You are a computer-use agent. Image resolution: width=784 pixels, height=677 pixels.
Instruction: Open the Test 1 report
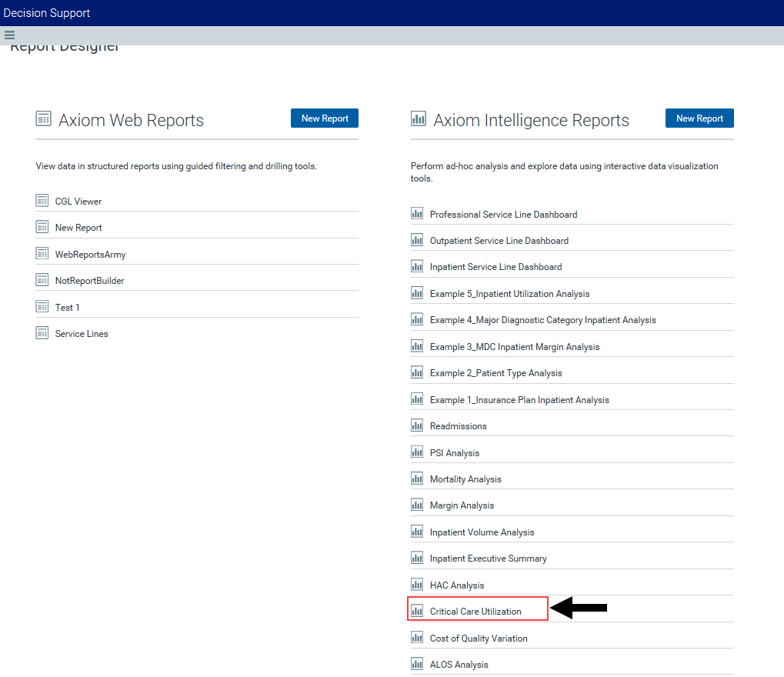coord(67,308)
